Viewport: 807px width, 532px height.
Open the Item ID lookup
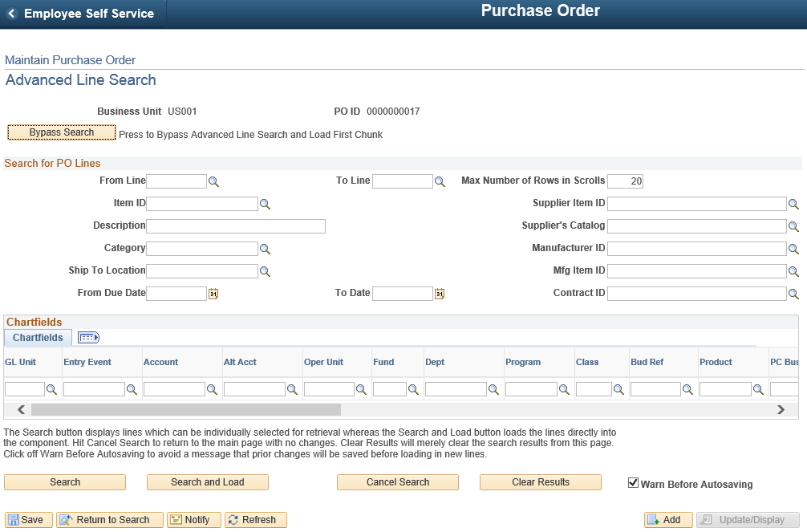click(x=266, y=204)
